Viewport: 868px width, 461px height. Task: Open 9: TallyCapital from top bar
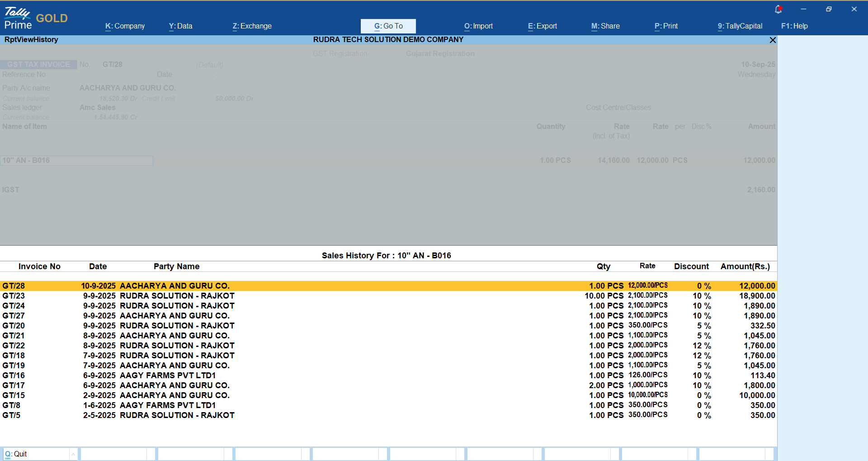740,26
